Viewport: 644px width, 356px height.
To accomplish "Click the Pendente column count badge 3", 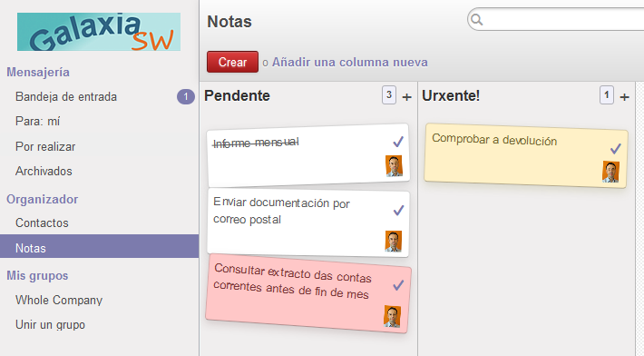I will coord(389,95).
